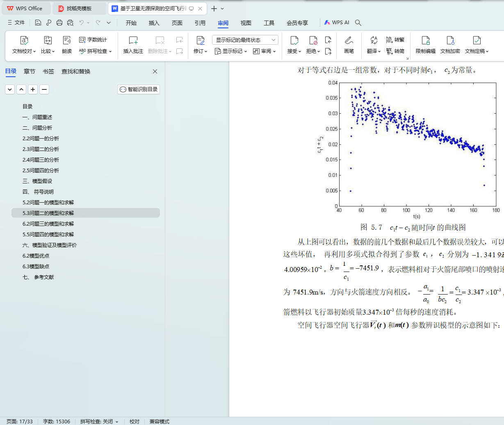Click the Document Encryption (文档加密) icon
Image resolution: width=504 pixels, height=425 pixels.
(x=450, y=41)
